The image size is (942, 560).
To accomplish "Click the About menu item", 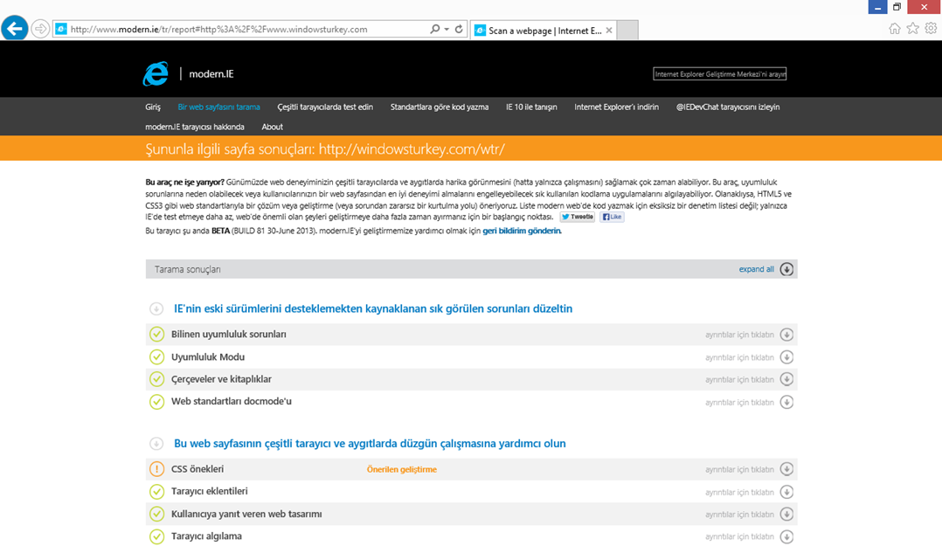I will pos(272,127).
